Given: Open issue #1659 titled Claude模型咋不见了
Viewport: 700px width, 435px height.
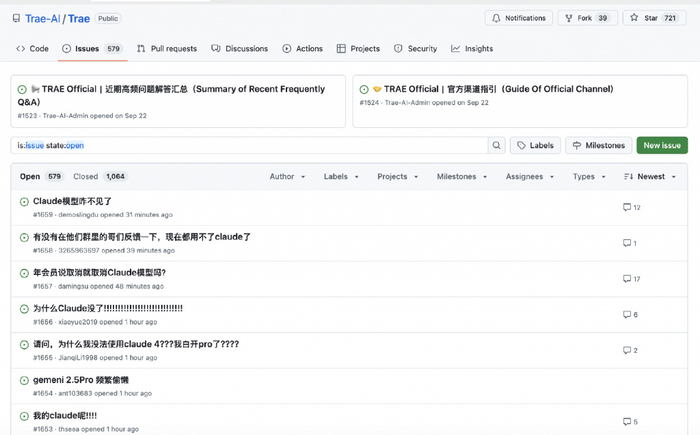Looking at the screenshot, I should point(72,201).
